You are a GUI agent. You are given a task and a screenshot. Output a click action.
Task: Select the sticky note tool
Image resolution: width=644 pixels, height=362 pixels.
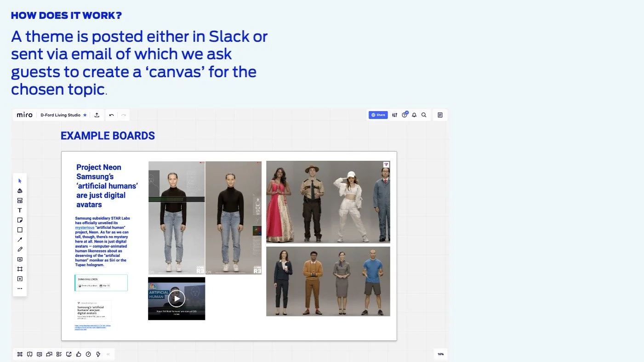20,220
